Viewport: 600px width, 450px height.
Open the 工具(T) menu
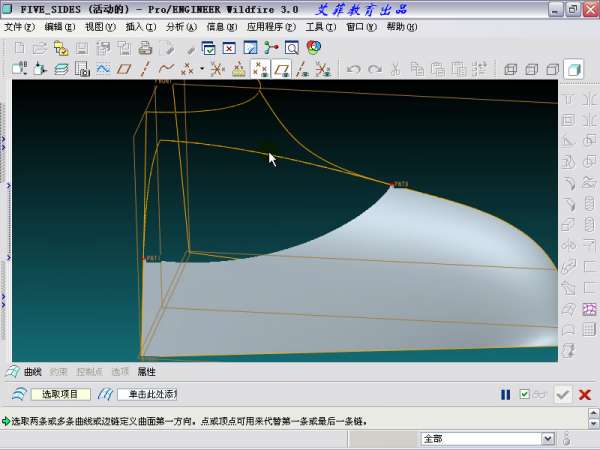pyautogui.click(x=321, y=27)
